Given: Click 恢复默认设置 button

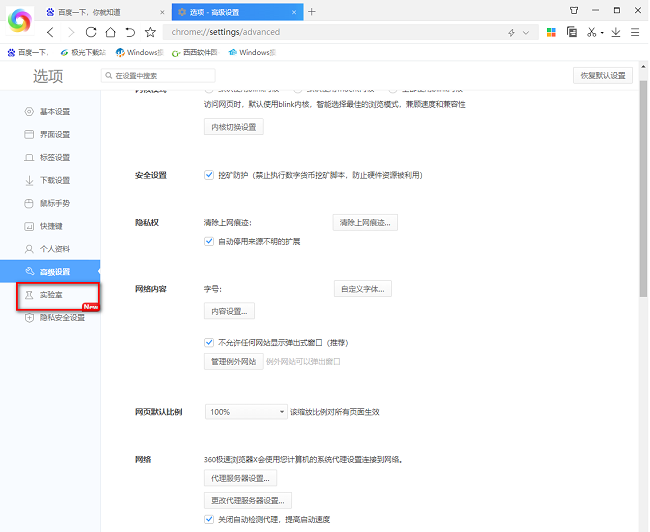Looking at the screenshot, I should pyautogui.click(x=603, y=75).
